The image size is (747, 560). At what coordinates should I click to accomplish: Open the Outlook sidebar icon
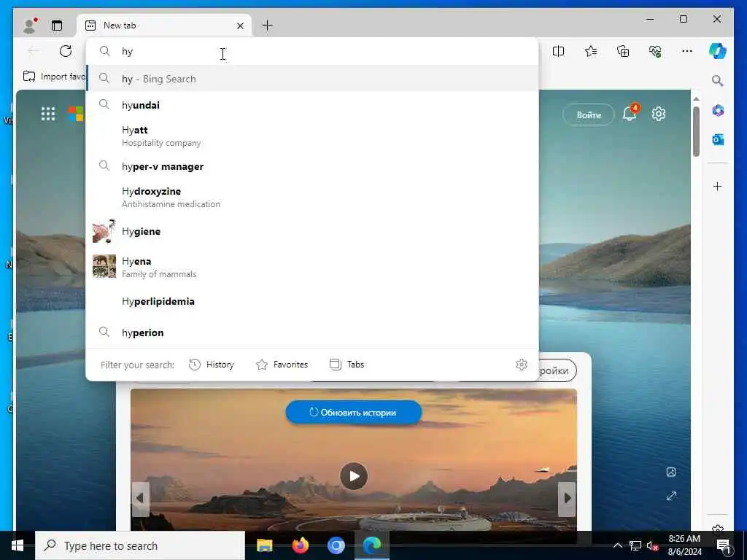point(718,139)
